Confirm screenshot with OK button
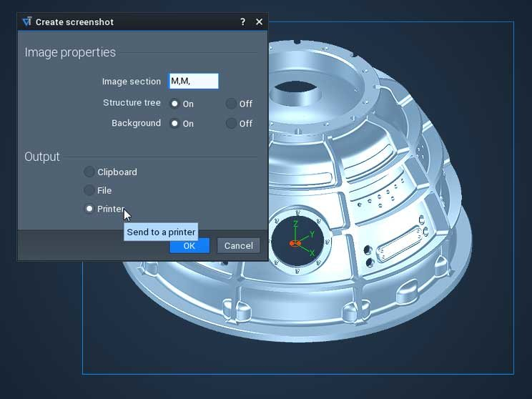Screen dimensions: 532x399 [x=189, y=246]
